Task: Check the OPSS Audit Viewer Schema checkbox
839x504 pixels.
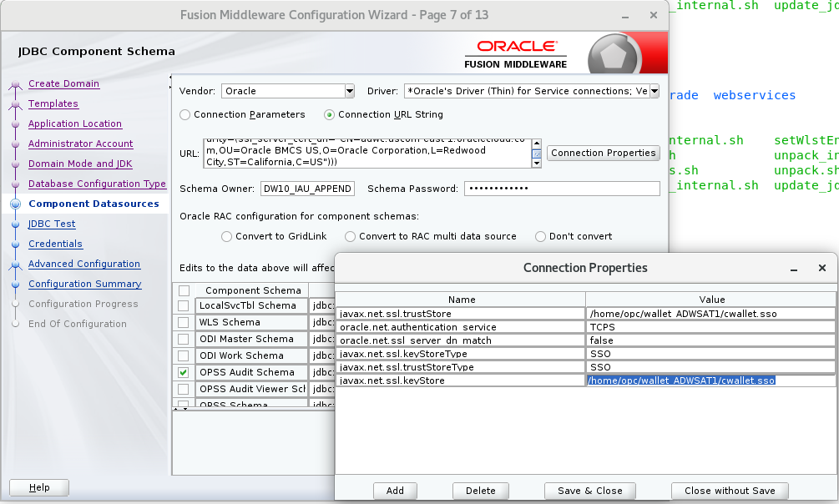Action: click(184, 389)
